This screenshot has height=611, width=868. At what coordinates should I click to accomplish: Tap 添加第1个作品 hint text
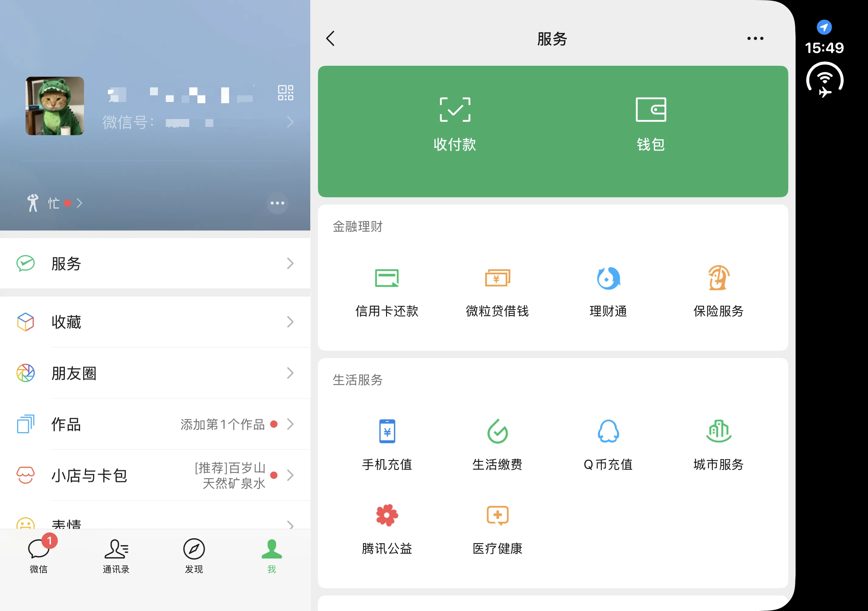222,424
